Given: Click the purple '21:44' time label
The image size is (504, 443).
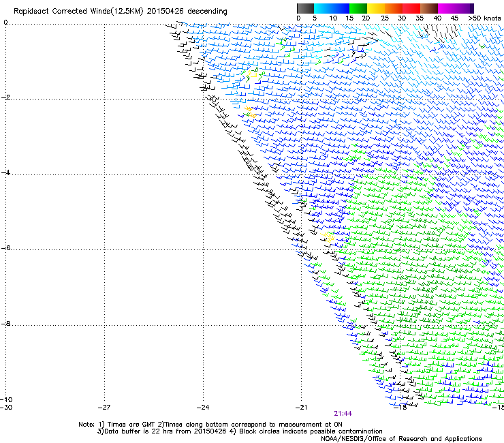Looking at the screenshot, I should point(343,414).
